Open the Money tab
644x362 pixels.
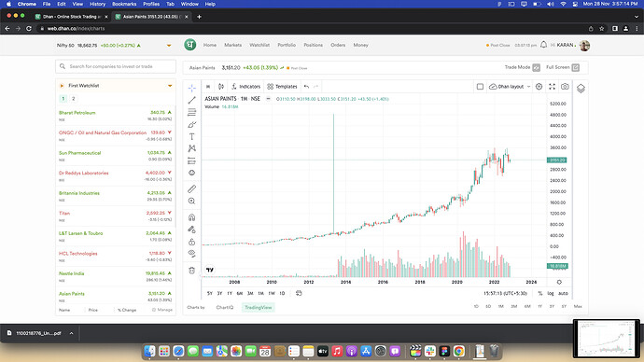tap(360, 45)
